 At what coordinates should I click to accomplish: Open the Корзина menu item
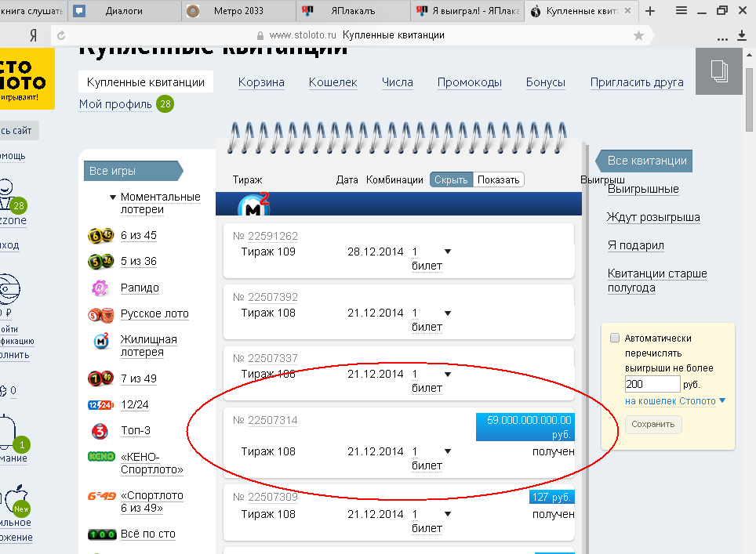click(x=261, y=82)
